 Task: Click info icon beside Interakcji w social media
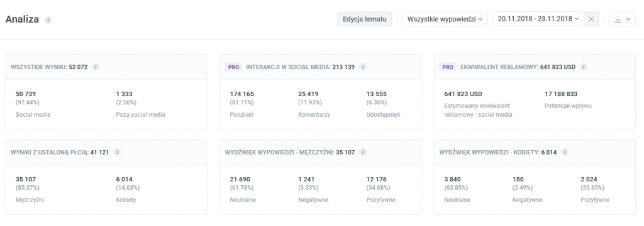click(x=363, y=67)
